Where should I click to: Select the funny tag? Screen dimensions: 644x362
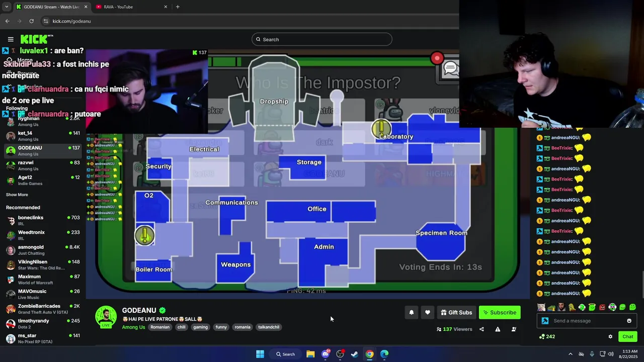pos(221,327)
